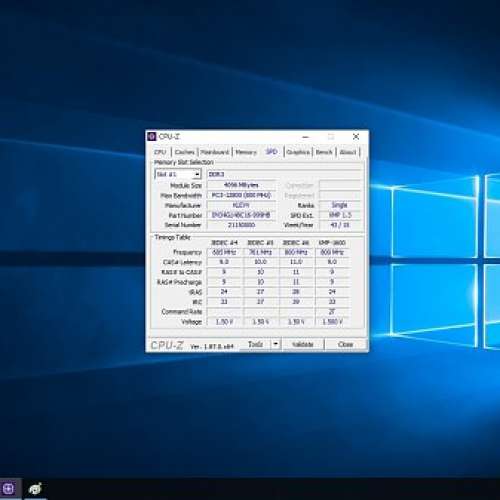Click the JEDEC #4 CAS# Latency value
Viewport: 500px width, 500px height.
[x=224, y=262]
